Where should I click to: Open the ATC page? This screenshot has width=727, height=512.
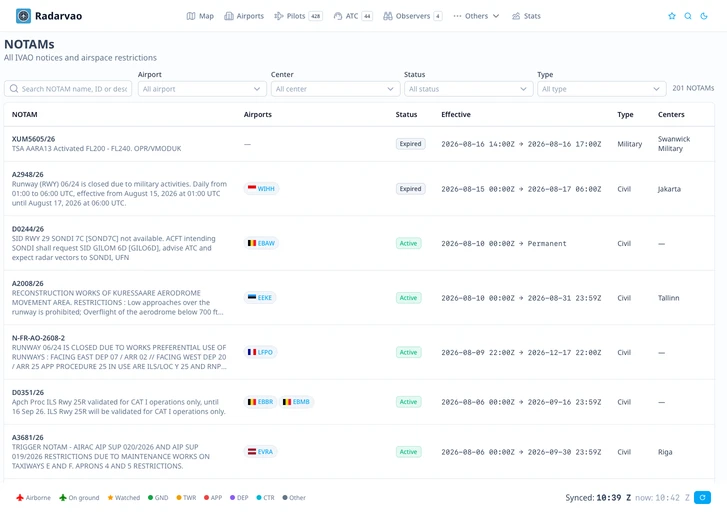353,16
